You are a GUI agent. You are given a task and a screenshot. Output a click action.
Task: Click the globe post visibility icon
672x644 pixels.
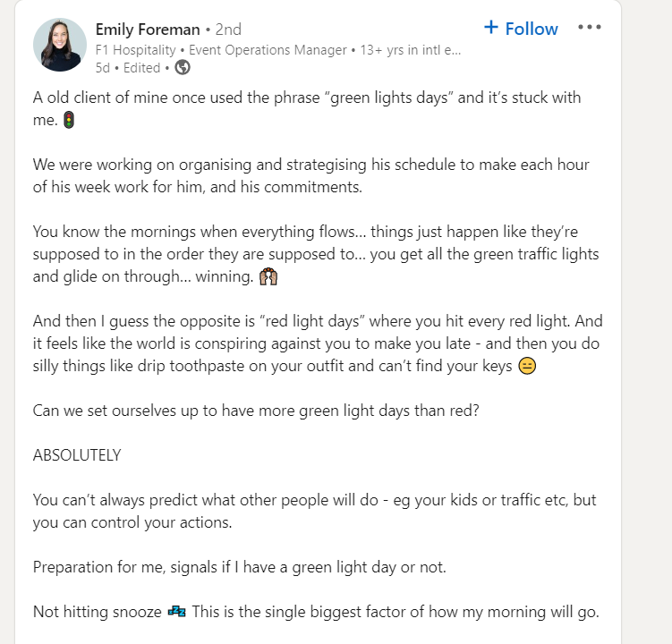tap(183, 67)
